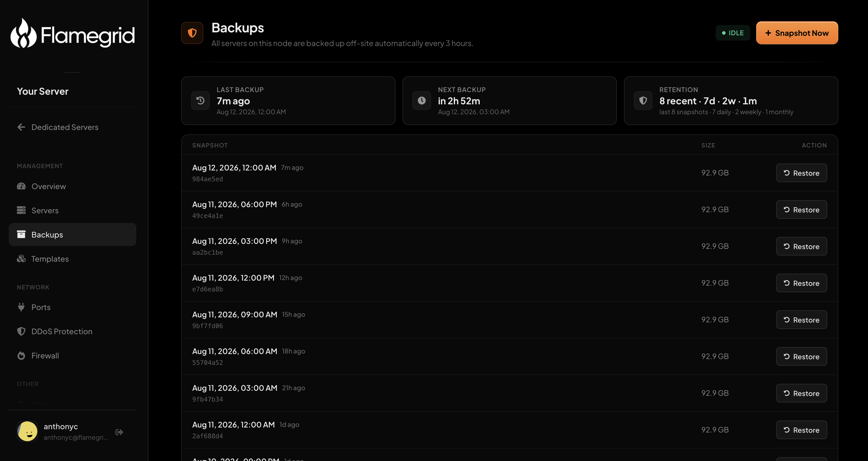
Task: Click the '7m ago' Last Backup value
Action: (x=233, y=101)
